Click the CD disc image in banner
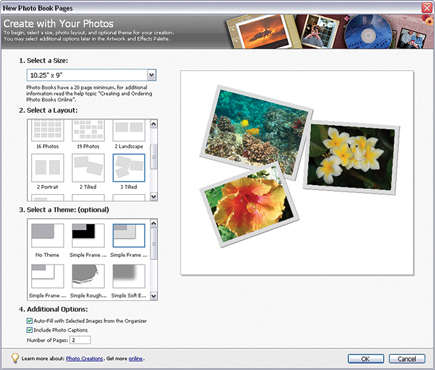 [x=368, y=32]
